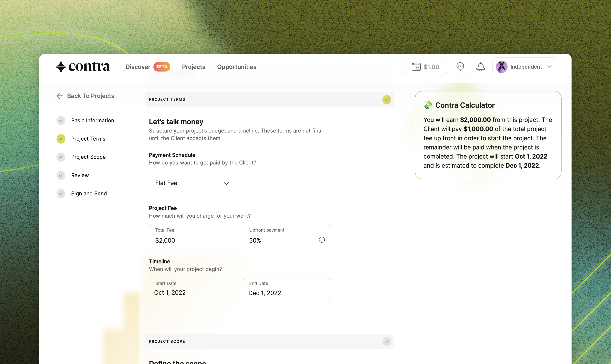611x364 pixels.
Task: Open the Flat Fee payment schedule dropdown
Action: (x=193, y=183)
